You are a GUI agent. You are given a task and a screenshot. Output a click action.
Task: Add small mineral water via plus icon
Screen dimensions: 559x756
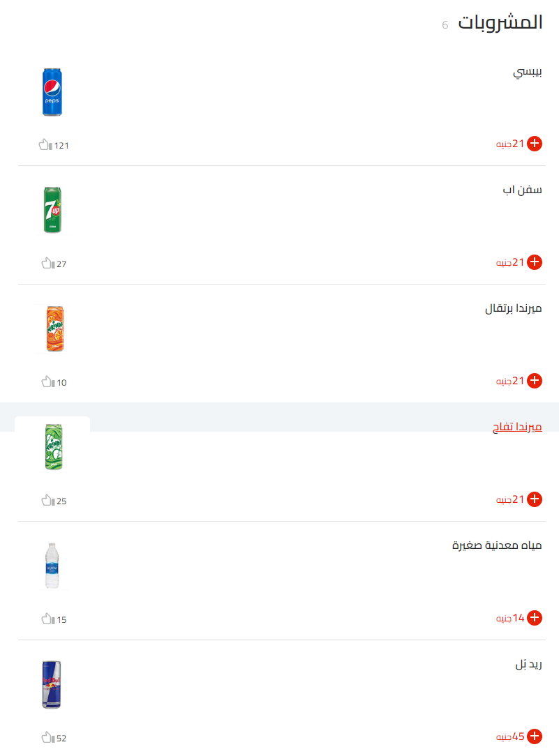point(535,618)
